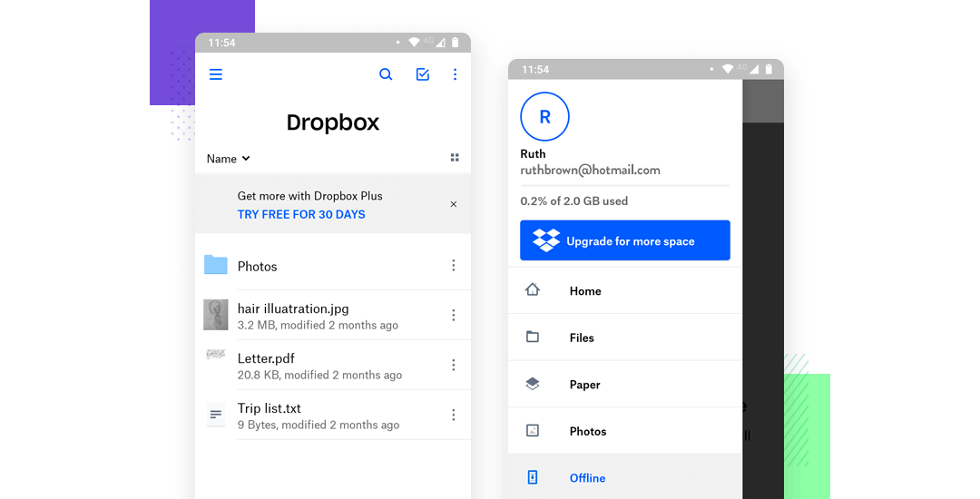The height and width of the screenshot is (499, 980).
Task: Switch to grid view icon
Action: [x=455, y=157]
